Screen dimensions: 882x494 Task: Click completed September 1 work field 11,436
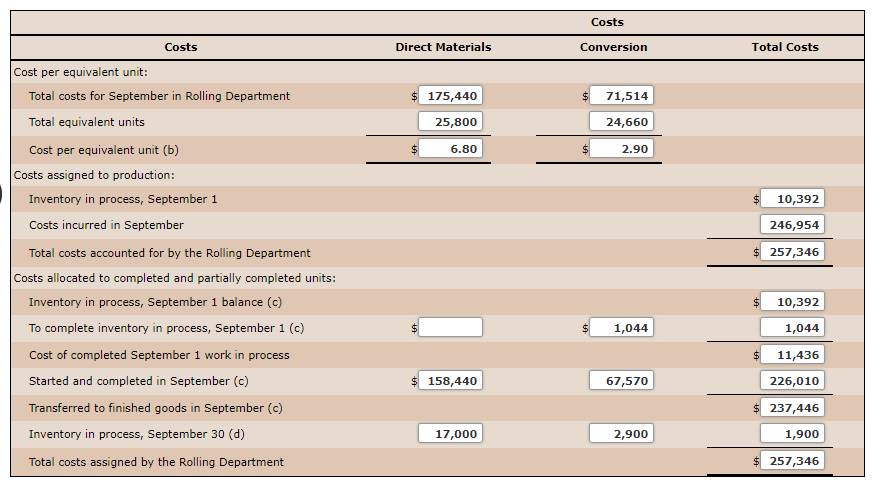coord(792,355)
